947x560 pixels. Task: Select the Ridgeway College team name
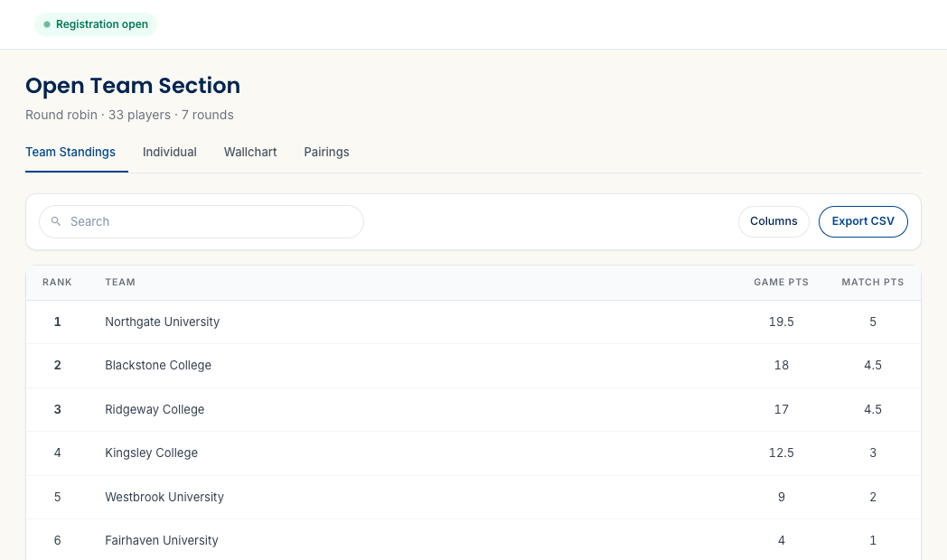pyautogui.click(x=155, y=409)
